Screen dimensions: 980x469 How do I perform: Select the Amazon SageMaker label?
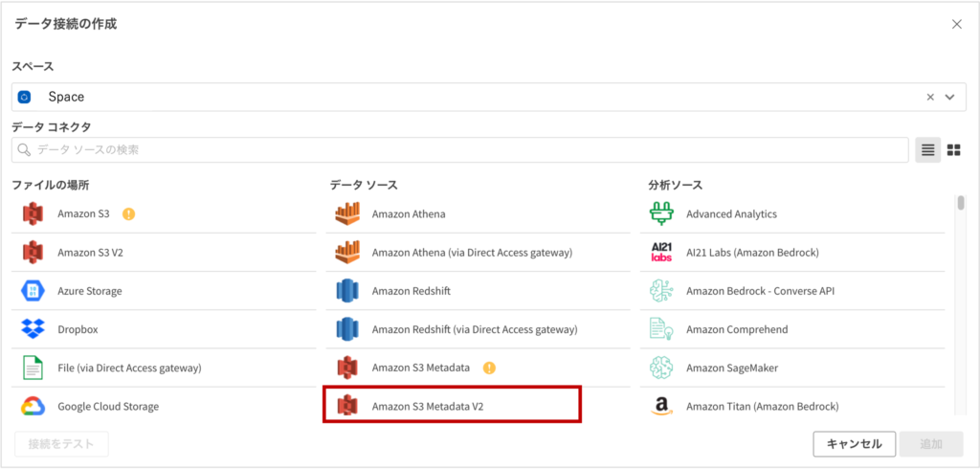[732, 368]
